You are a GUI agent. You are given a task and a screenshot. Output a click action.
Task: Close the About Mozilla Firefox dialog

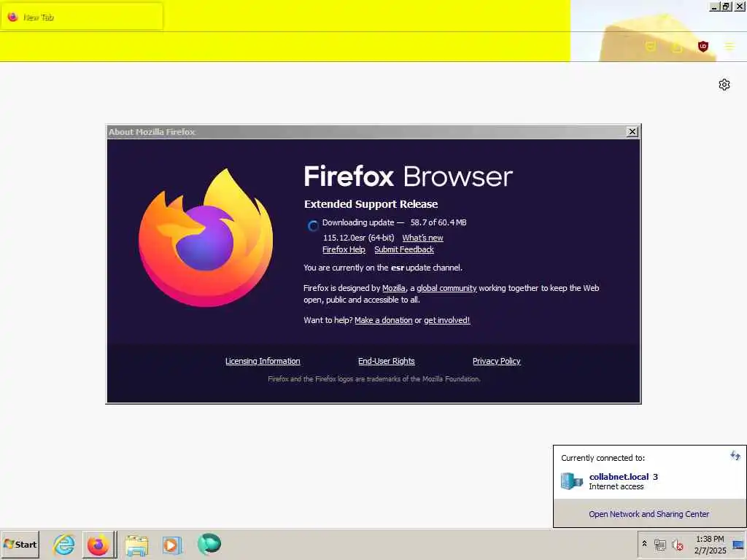pyautogui.click(x=632, y=132)
